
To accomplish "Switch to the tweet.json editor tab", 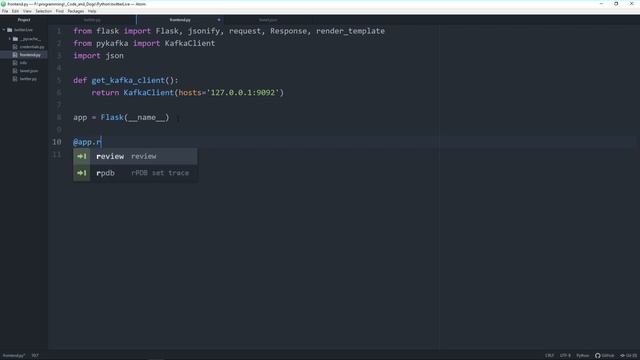I will [268, 20].
